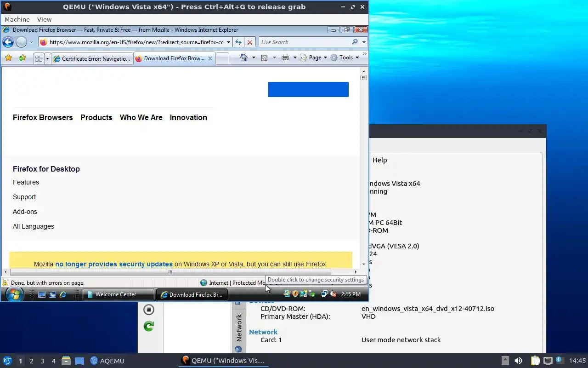Launch Internet Explorer from quick launch
The width and height of the screenshot is (588, 368).
(x=63, y=294)
